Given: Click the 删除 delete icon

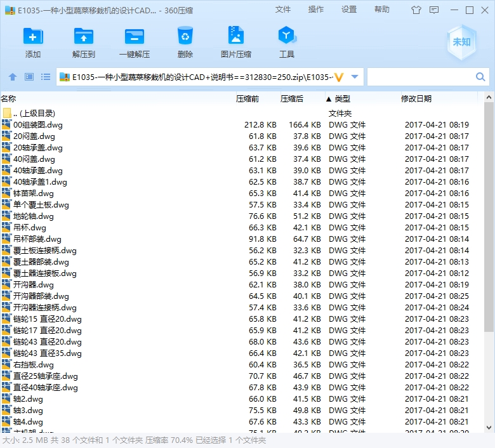Looking at the screenshot, I should 185,36.
